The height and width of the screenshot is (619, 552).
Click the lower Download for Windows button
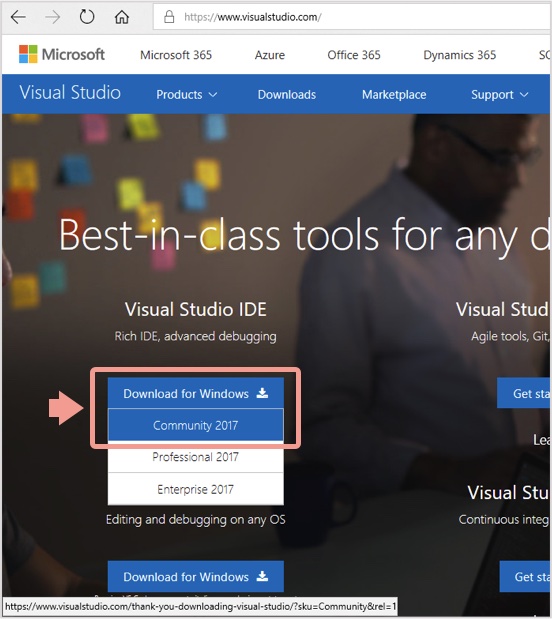[196, 576]
